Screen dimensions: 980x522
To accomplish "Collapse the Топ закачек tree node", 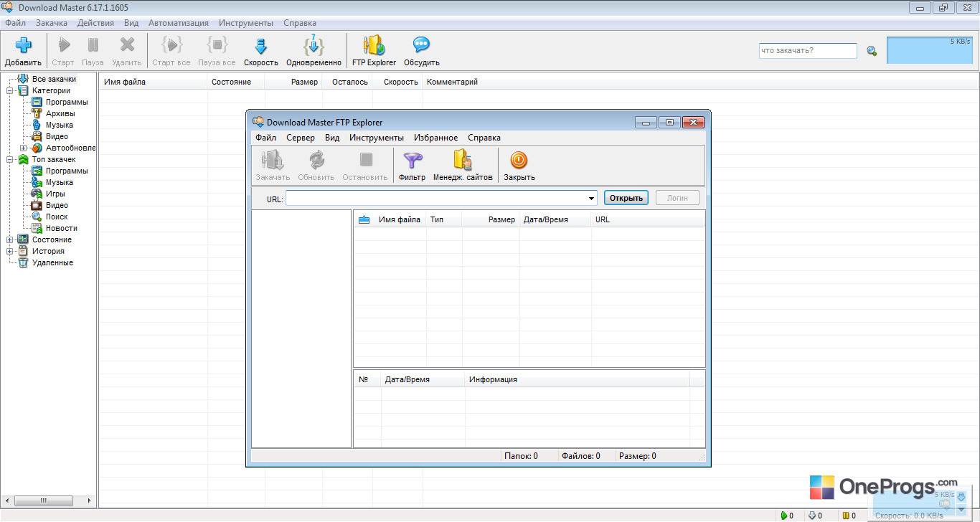I will (10, 159).
